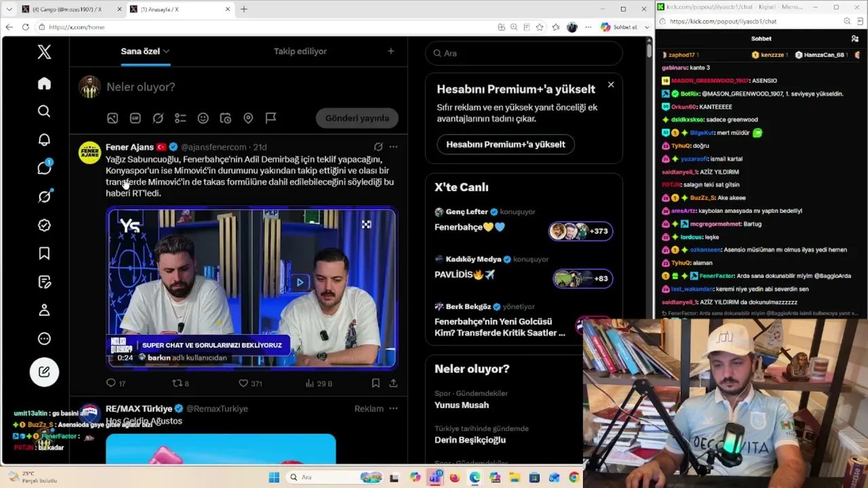Screen dimensions: 868x488
Task: Open more options on RE/MAX Türkiye ad
Action: pyautogui.click(x=393, y=409)
